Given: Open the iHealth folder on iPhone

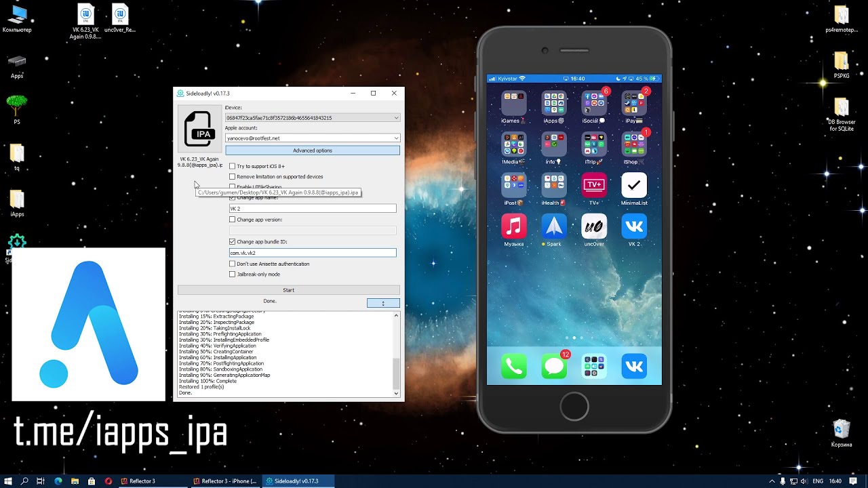Looking at the screenshot, I should point(554,185).
